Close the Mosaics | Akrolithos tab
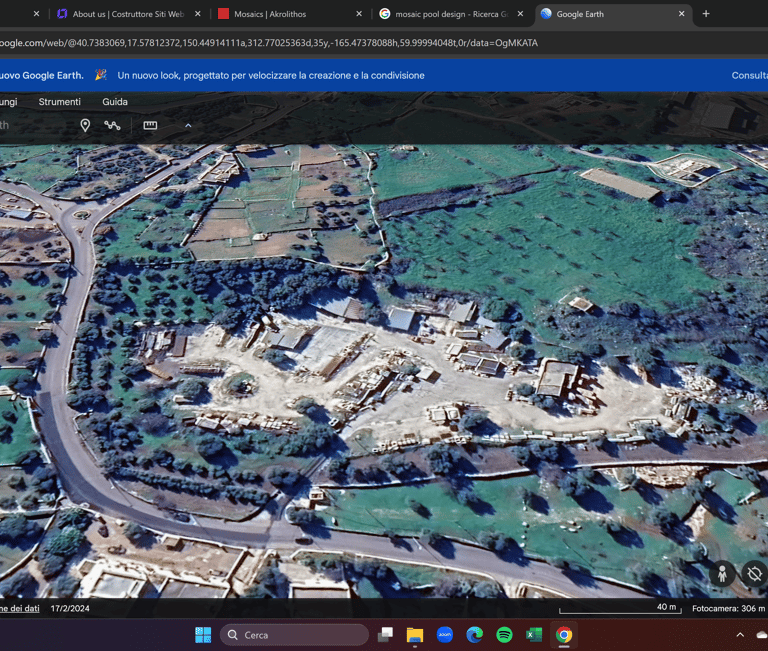The height and width of the screenshot is (651, 768). click(359, 14)
